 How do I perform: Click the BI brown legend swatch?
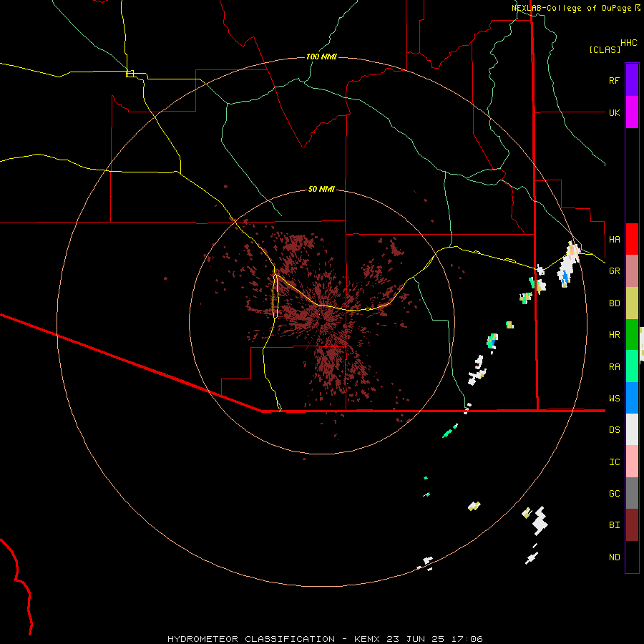(x=632, y=525)
